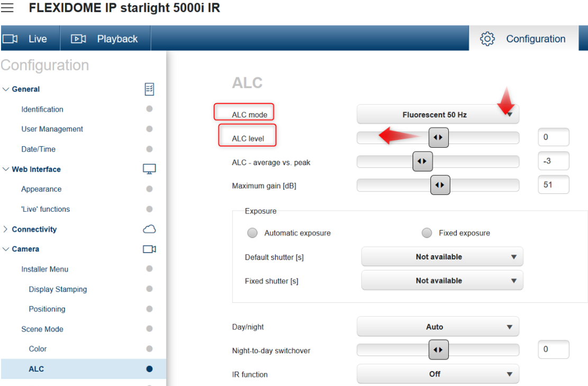This screenshot has width=588, height=386.
Task: Click the status dot beside Appearance
Action: pyautogui.click(x=149, y=188)
